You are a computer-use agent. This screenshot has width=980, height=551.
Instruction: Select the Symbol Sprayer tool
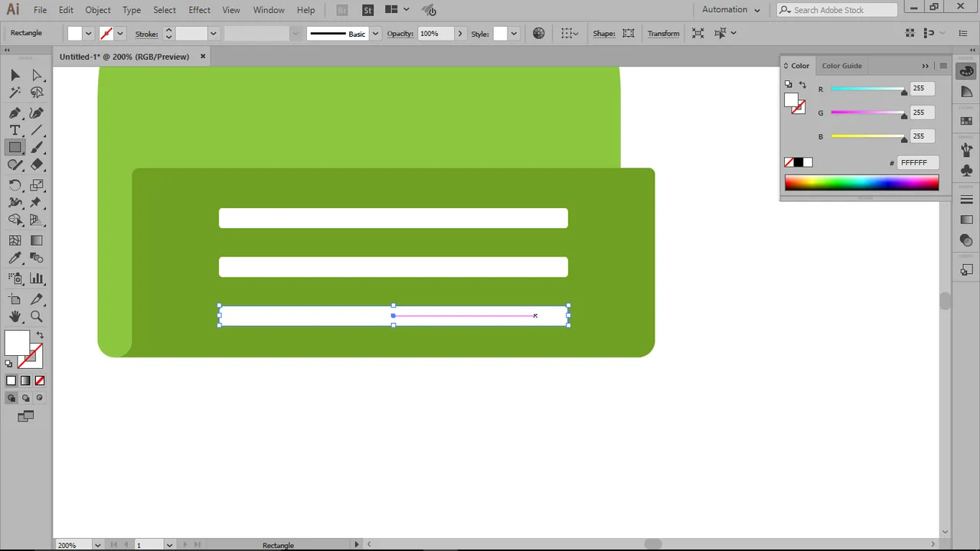click(x=15, y=279)
